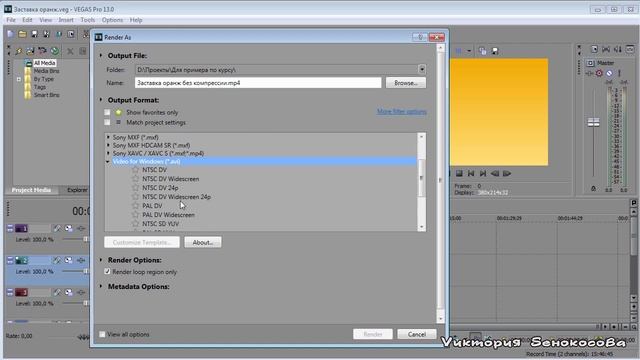Click the Remove Selected Media X icon
This screenshot has width=640, height=360.
tap(70, 51)
